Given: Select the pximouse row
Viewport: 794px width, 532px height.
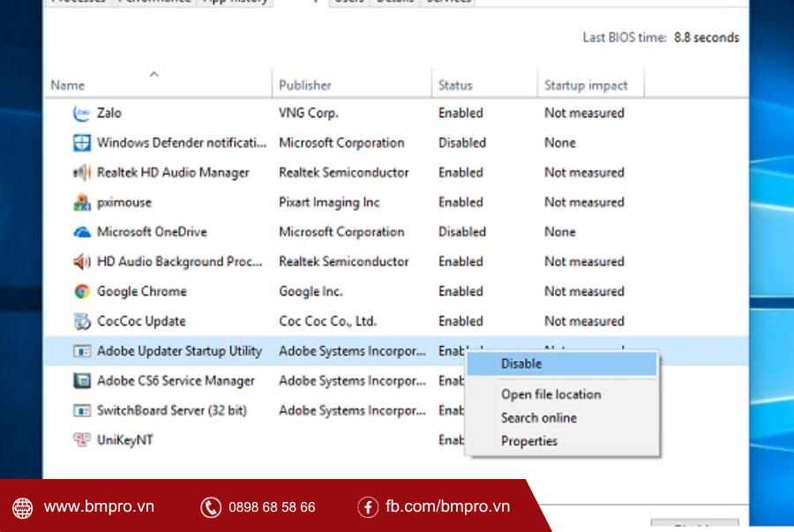Looking at the screenshot, I should pyautogui.click(x=396, y=202).
